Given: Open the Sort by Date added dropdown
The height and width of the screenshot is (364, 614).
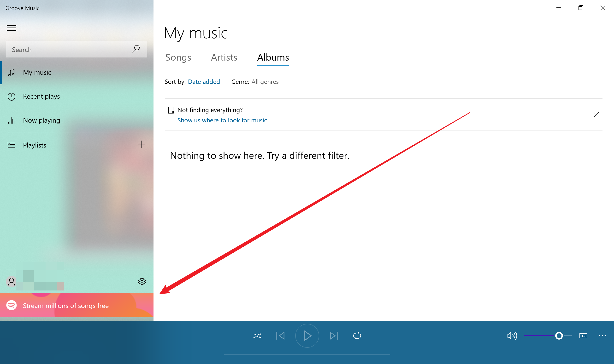Looking at the screenshot, I should 204,82.
